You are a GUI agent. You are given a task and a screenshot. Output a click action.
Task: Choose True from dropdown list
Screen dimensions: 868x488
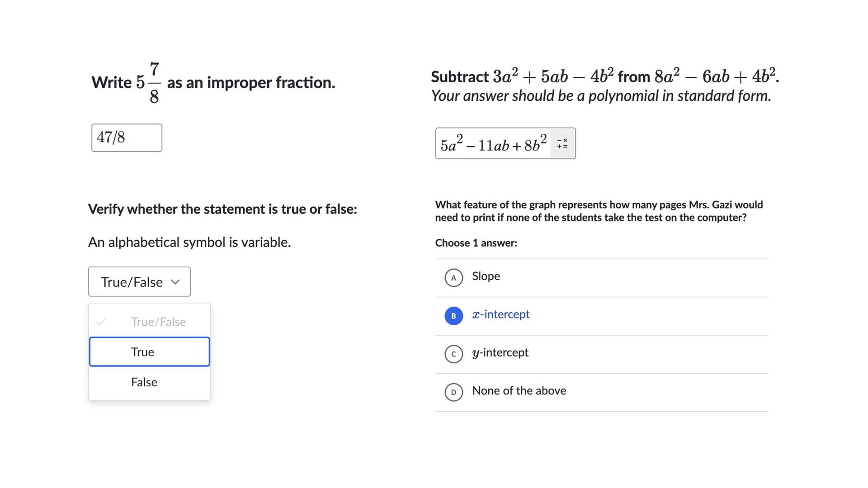click(149, 352)
